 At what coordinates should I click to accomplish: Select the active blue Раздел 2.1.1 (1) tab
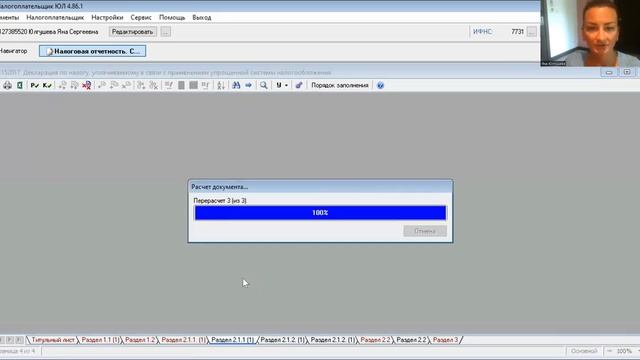233,340
